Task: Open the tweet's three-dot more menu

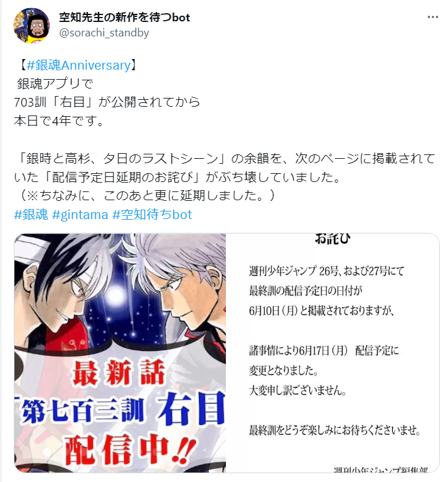Action: (433, 17)
